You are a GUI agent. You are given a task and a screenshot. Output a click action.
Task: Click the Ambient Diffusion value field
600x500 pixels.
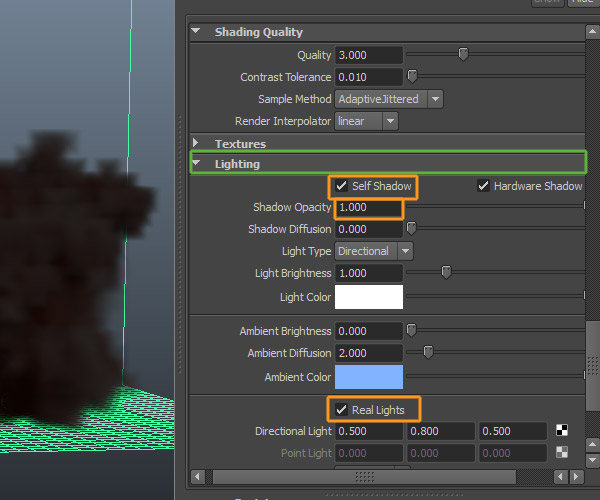pos(369,353)
